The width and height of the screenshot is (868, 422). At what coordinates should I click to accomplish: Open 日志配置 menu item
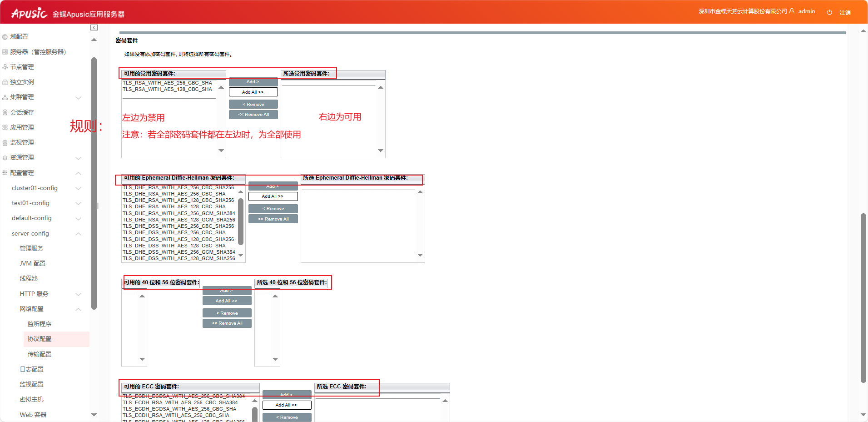[31, 369]
